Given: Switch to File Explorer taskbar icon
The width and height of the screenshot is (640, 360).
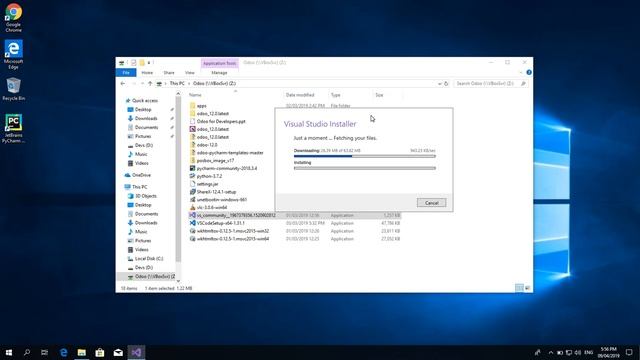Looking at the screenshot, I should 82,352.
